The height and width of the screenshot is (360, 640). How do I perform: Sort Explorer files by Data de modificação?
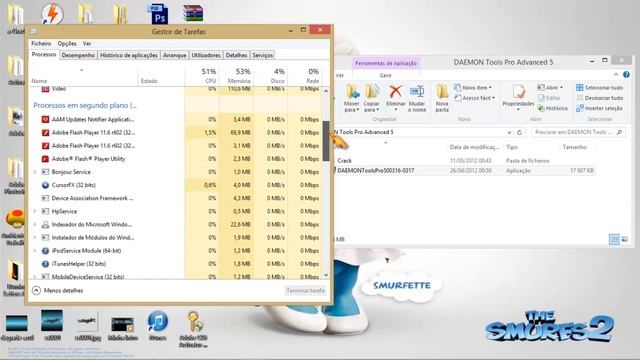click(x=474, y=147)
